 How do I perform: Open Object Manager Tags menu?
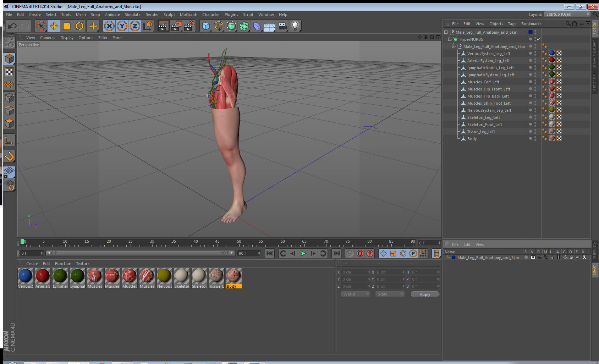tap(512, 24)
